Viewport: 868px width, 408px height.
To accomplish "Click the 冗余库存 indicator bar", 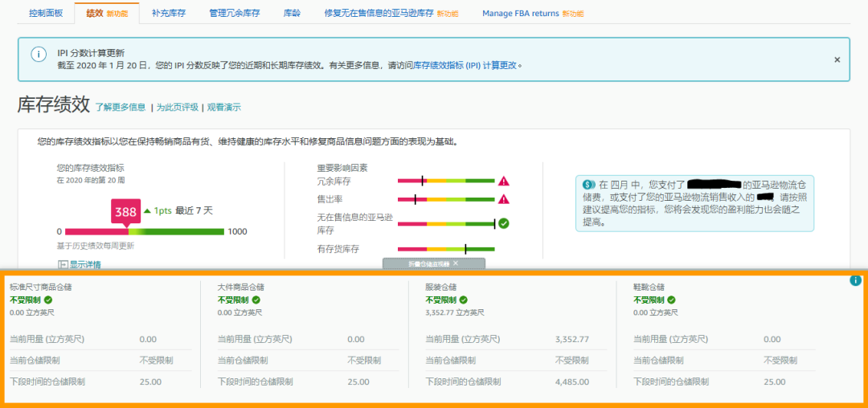I will 446,181.
